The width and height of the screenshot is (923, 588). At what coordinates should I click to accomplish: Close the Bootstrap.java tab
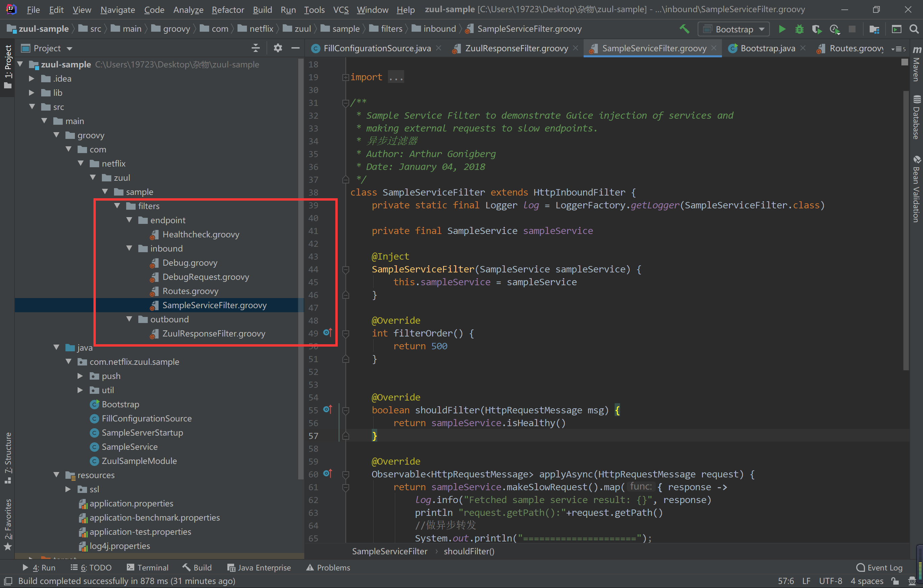coord(803,48)
